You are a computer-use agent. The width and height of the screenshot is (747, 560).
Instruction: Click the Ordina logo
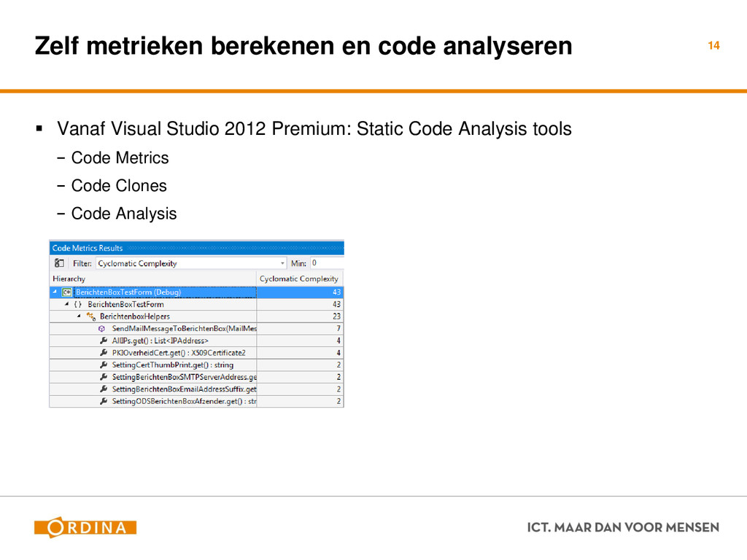tap(85, 528)
